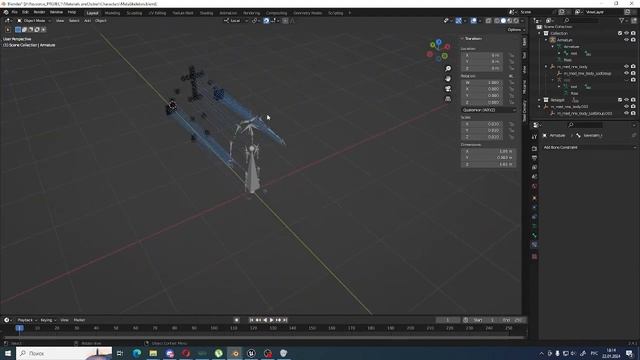Open the File menu
Screen dimensions: 640x360
coord(14,12)
